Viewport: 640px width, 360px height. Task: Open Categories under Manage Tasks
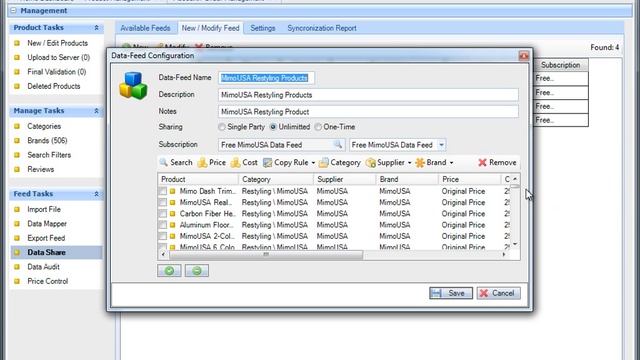click(44, 126)
